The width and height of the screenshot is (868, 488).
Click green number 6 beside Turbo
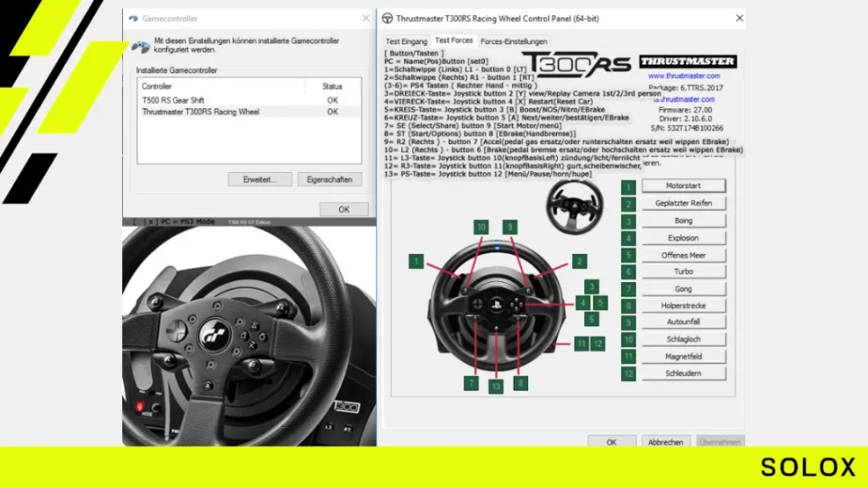[628, 272]
